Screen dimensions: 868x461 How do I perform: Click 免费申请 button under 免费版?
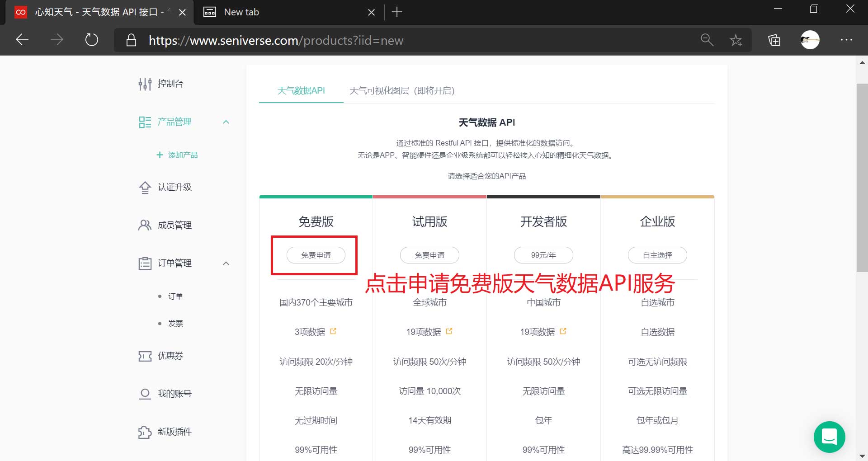click(x=316, y=255)
